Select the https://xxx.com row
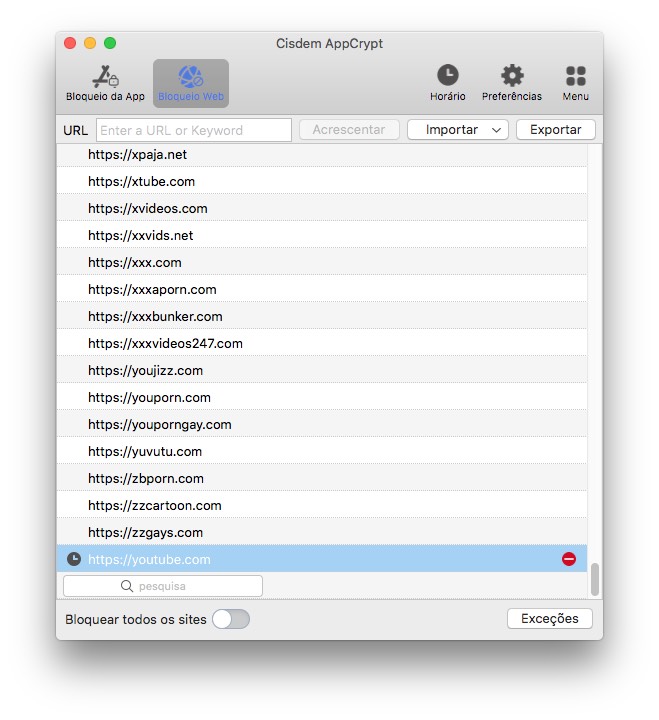 pos(321,263)
